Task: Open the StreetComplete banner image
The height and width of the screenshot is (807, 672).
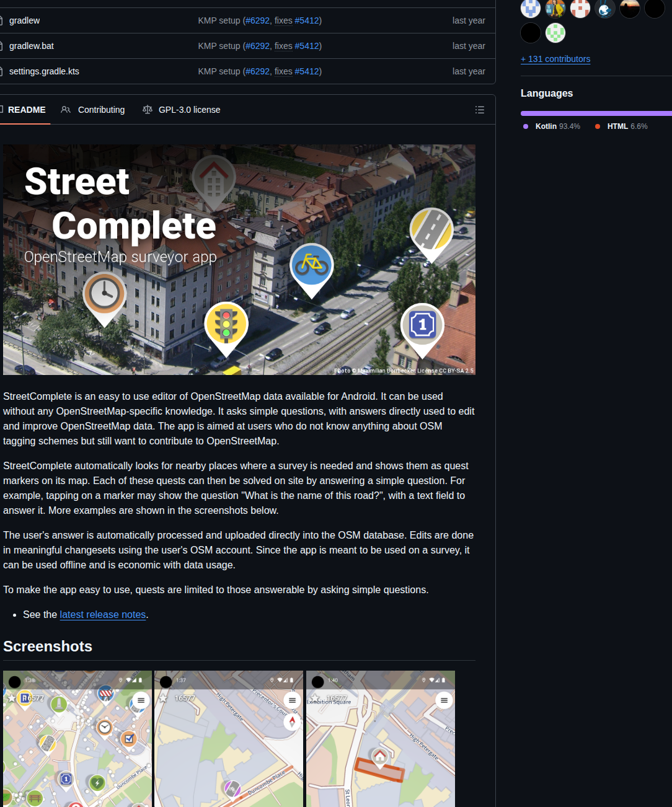Action: pos(239,260)
